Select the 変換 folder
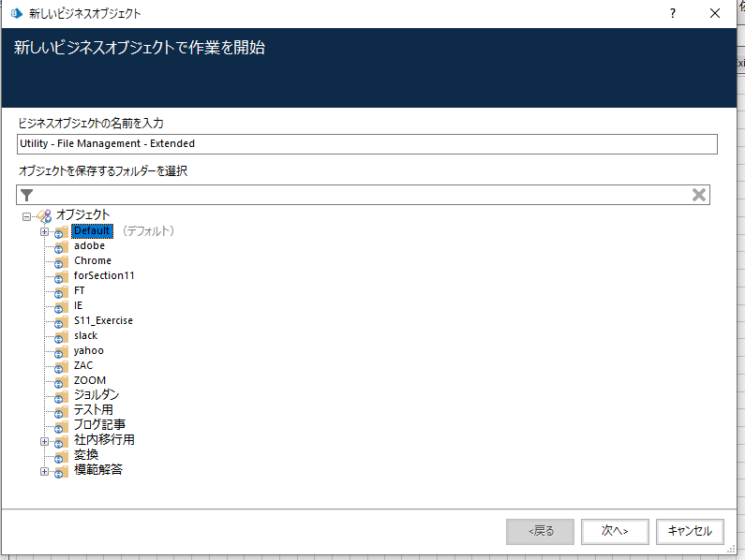 pyautogui.click(x=86, y=454)
